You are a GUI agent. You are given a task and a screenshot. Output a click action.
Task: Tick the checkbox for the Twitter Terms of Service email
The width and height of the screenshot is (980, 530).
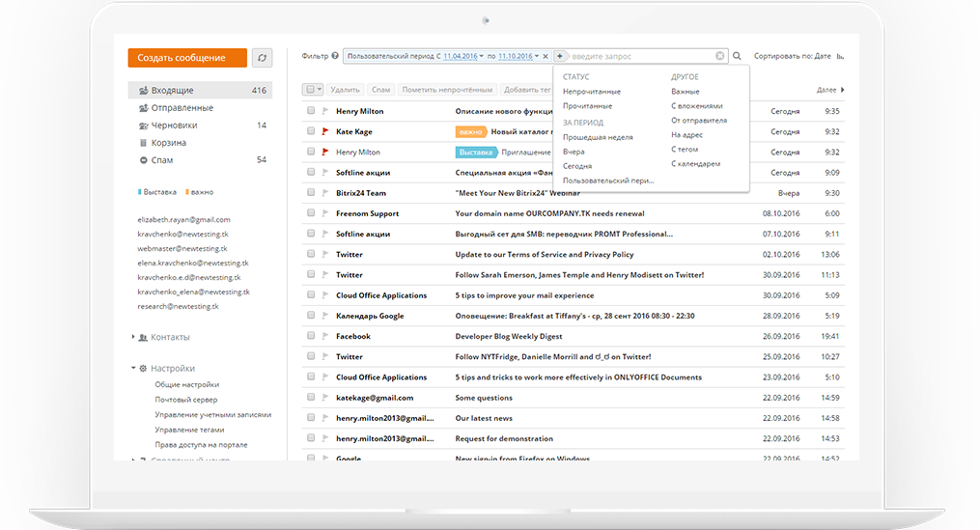(x=311, y=255)
